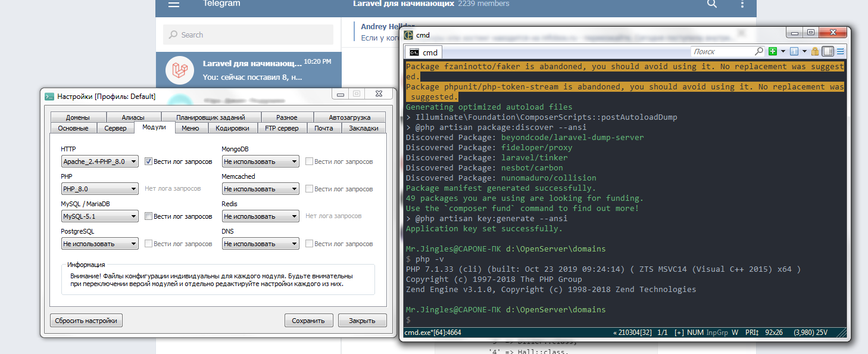Click the Сохранить button

tap(308, 321)
